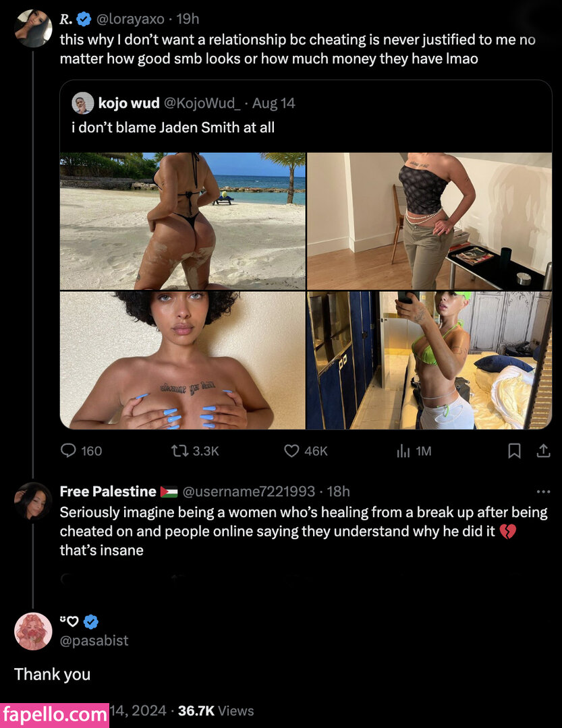Click the 19h timestamp on R.'s tweet
Viewport: 562px width, 728px height.
pyautogui.click(x=187, y=19)
